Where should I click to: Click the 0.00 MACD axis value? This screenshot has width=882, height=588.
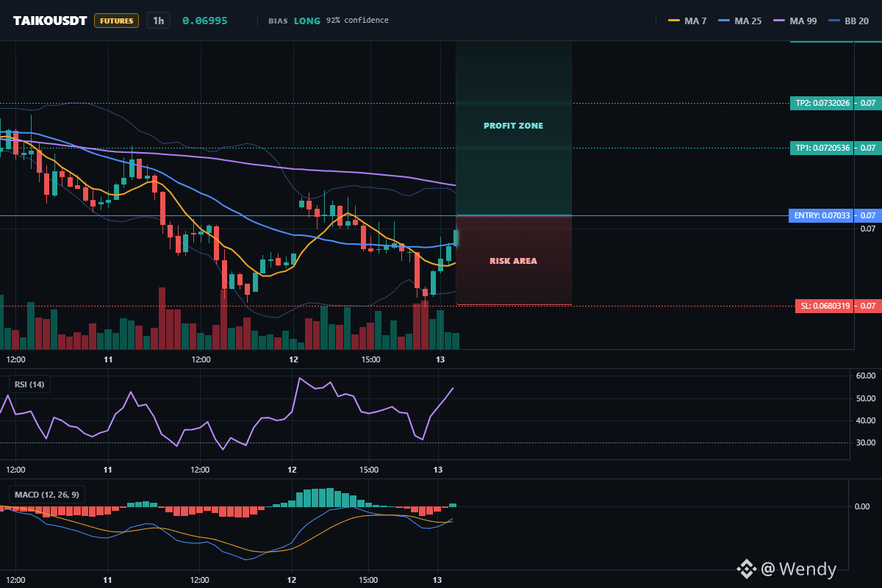click(862, 506)
